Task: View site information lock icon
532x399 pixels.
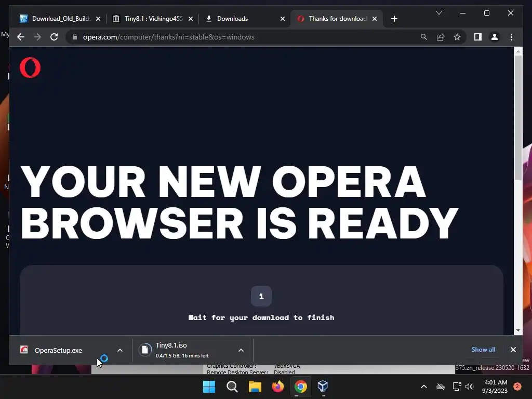Action: click(75, 37)
